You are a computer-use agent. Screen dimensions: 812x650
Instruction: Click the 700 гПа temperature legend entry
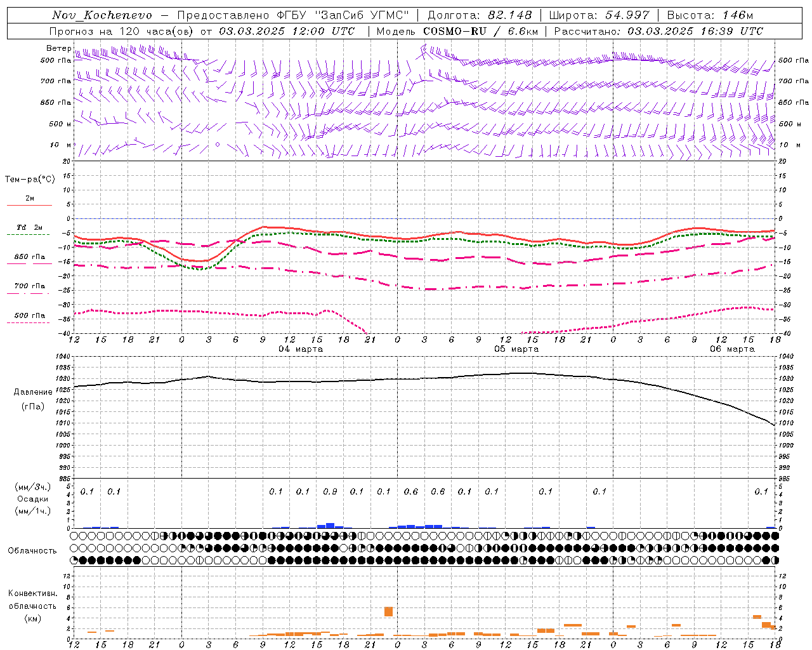[29, 286]
